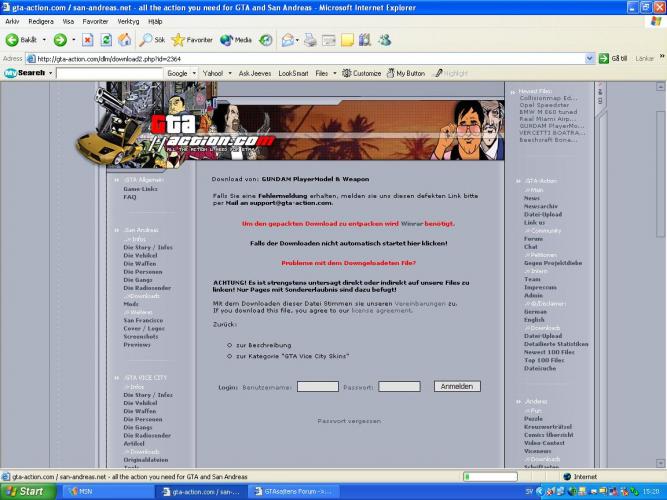Image resolution: width=667 pixels, height=500 pixels.
Task: Click the yellow note Discuss icon
Action: click(x=347, y=40)
